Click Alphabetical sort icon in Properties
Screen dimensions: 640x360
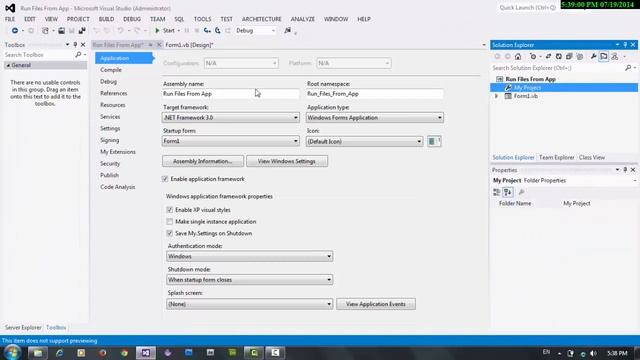click(x=508, y=192)
